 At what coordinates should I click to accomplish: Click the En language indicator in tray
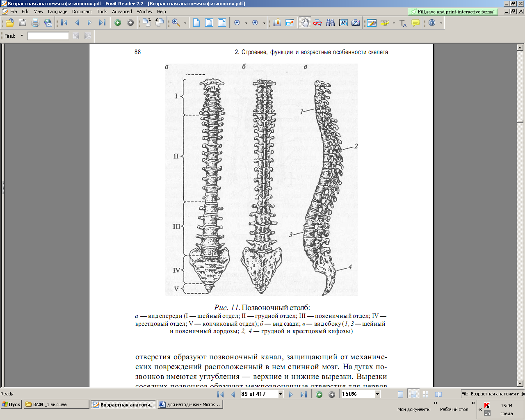click(487, 413)
